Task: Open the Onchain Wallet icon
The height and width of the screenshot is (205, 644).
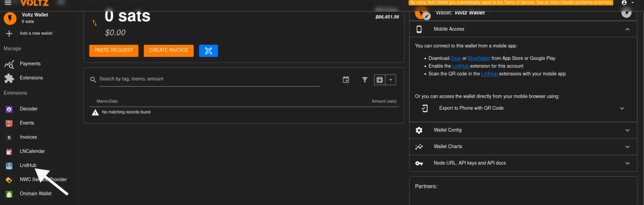Action: [9, 193]
